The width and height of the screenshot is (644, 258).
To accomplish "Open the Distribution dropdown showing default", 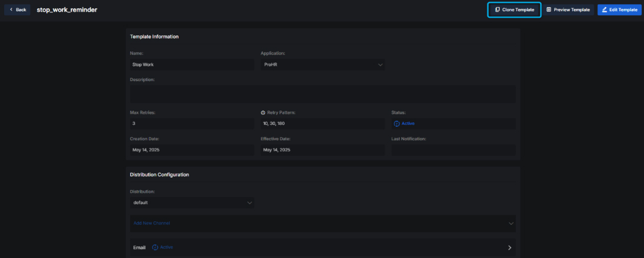I will 192,202.
